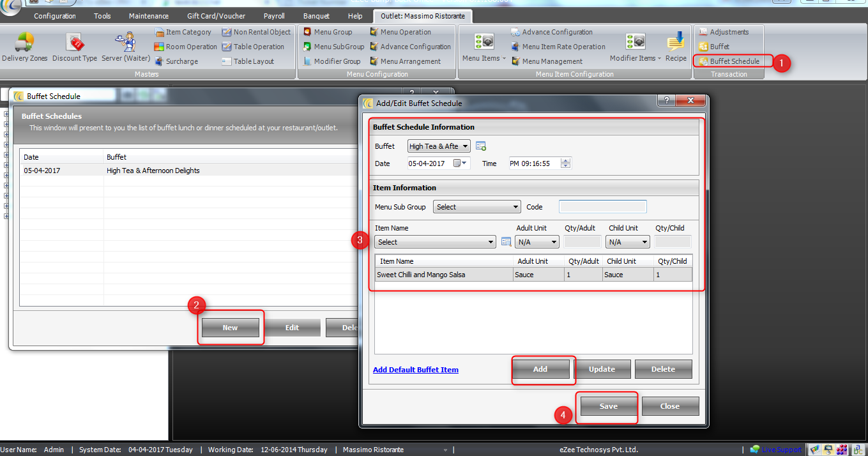The width and height of the screenshot is (868, 456).
Task: Open Modifier Items dropdown in ribbon
Action: [635, 47]
